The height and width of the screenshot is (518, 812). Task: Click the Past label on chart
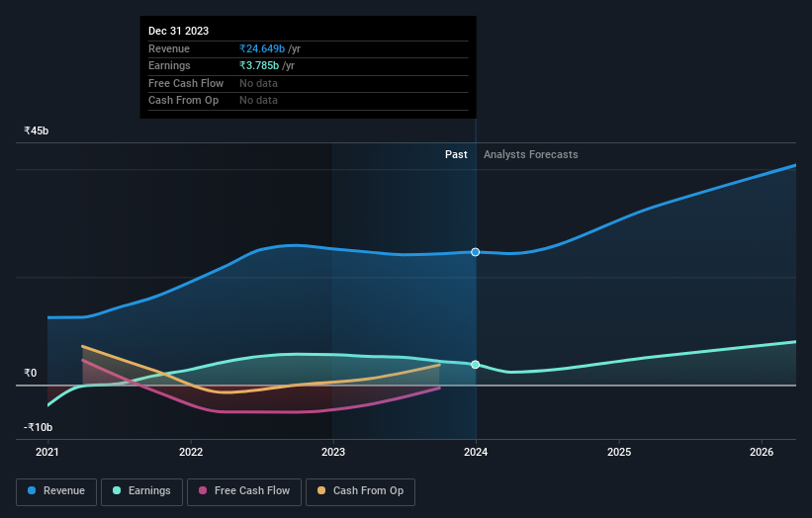(456, 155)
